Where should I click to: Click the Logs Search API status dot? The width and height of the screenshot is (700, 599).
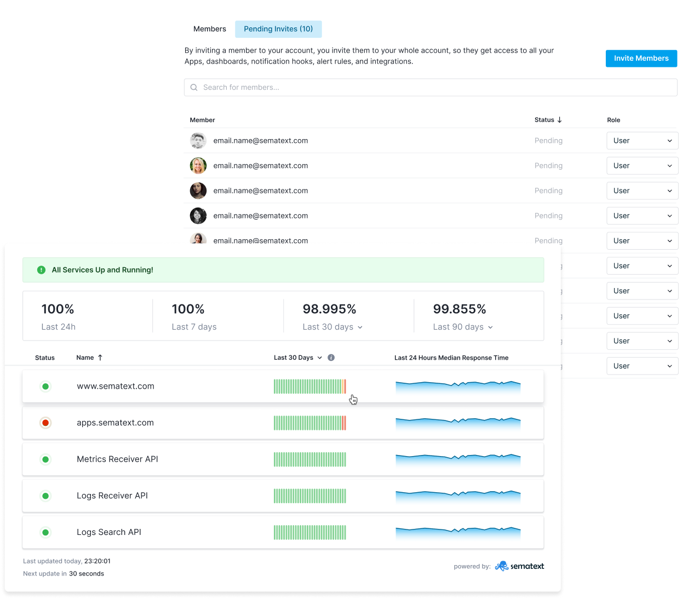(45, 532)
